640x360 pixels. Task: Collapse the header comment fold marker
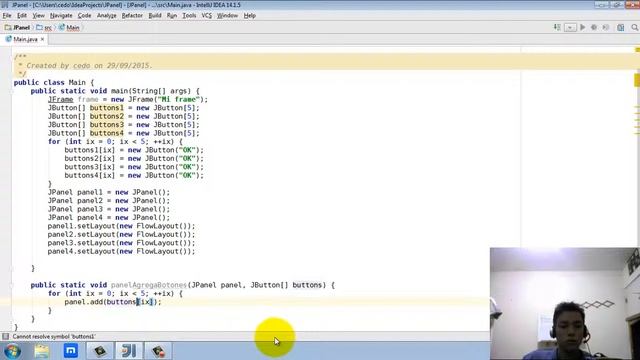click(12, 57)
